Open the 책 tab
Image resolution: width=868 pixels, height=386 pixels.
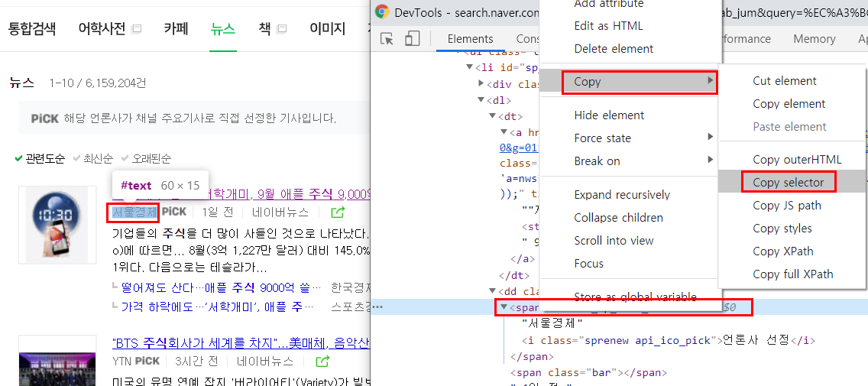click(x=264, y=29)
